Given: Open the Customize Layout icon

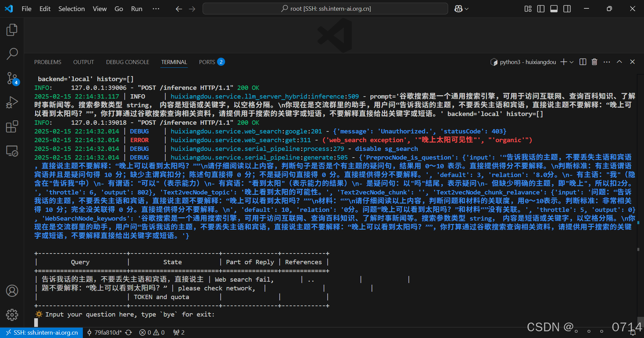Looking at the screenshot, I should [x=528, y=9].
